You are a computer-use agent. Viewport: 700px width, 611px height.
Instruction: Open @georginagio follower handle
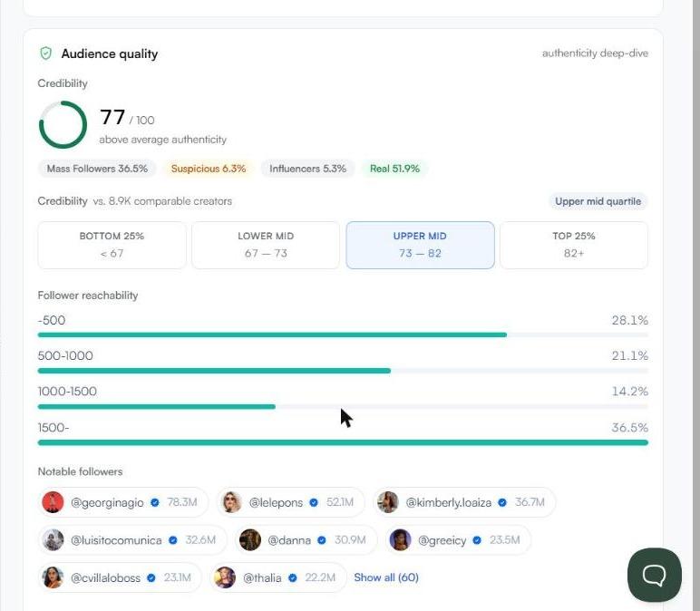pyautogui.click(x=107, y=502)
